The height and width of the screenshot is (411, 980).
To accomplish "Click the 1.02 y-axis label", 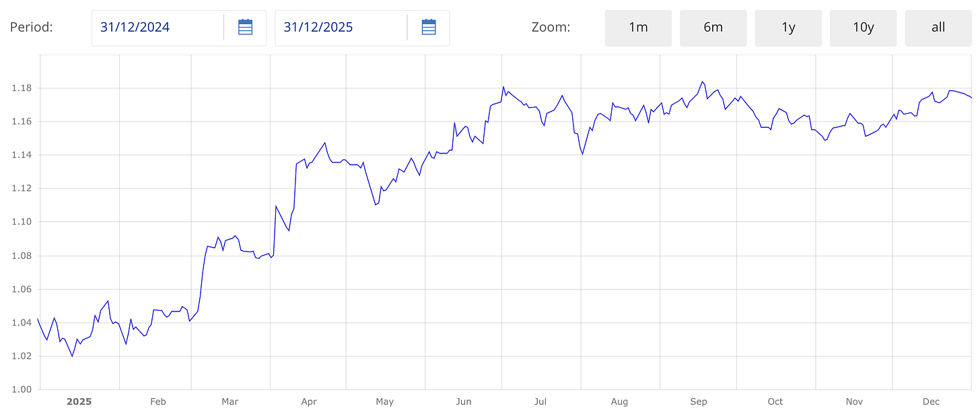I will [x=22, y=357].
